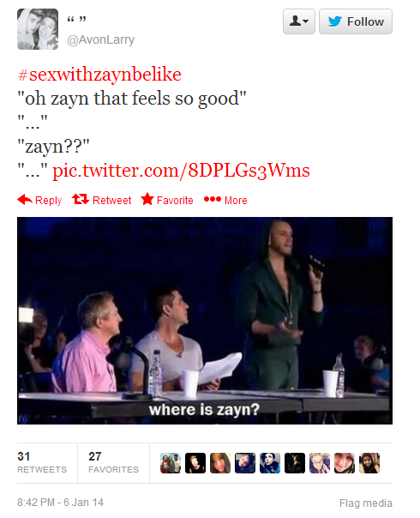View the 31 Retweets list
Image resolution: width=420 pixels, height=518 pixels.
coord(42,462)
